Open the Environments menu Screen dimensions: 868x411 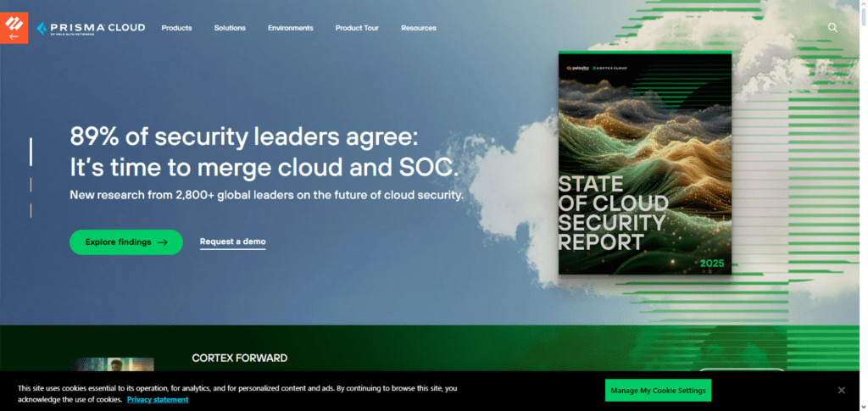coord(290,28)
